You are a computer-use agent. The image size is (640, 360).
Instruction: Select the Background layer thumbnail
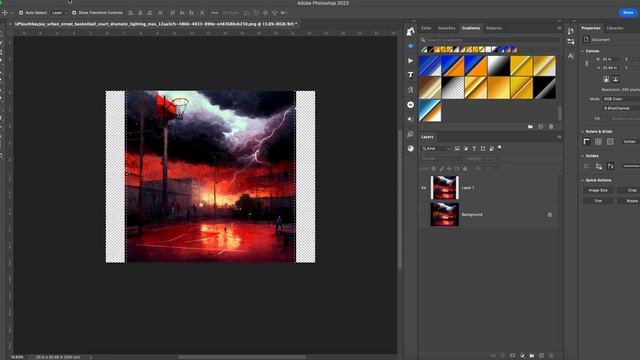(x=444, y=214)
